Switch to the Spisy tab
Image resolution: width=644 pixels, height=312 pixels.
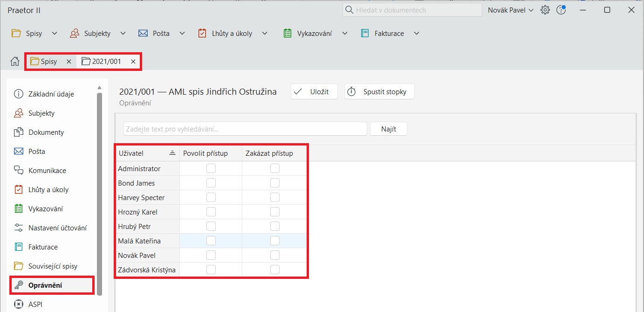pos(48,62)
